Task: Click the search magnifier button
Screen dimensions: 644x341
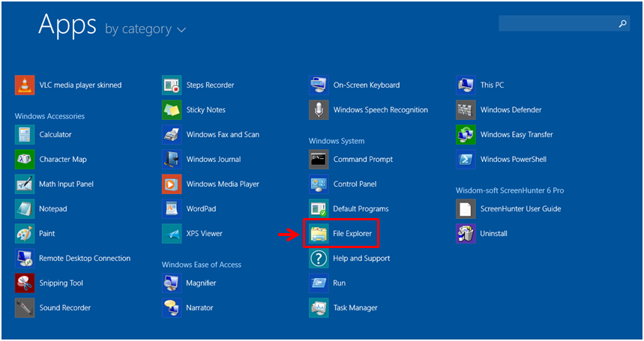Action: [623, 24]
